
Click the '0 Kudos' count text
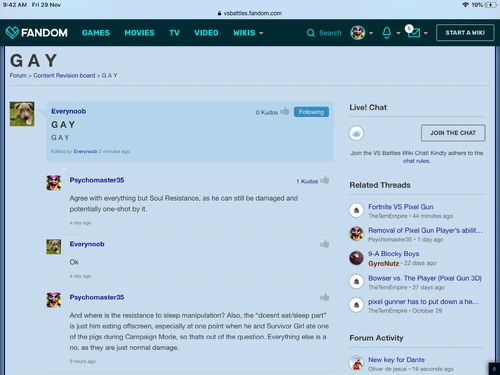tap(267, 112)
